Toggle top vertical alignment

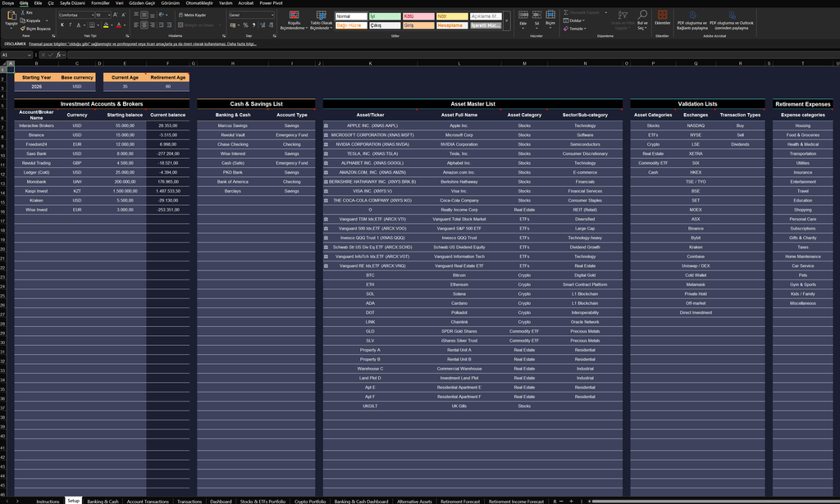[x=136, y=15]
